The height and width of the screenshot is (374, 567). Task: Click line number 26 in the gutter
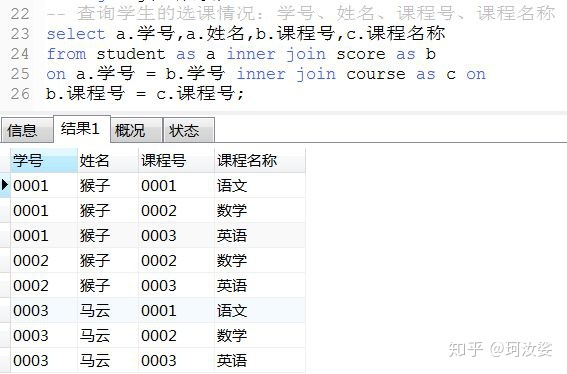[x=20, y=94]
